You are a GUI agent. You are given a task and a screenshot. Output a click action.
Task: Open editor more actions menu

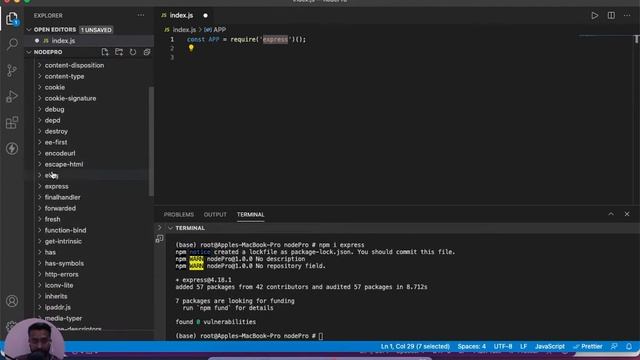pos(627,16)
